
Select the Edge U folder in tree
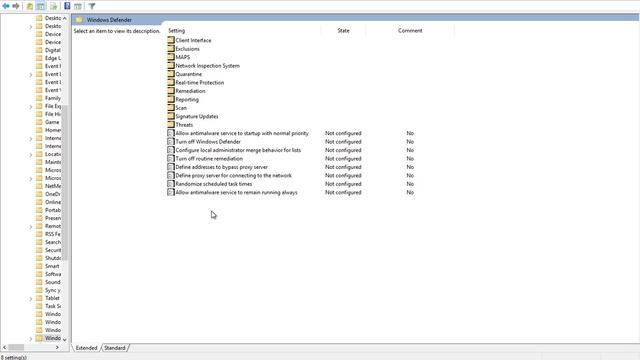coord(53,58)
